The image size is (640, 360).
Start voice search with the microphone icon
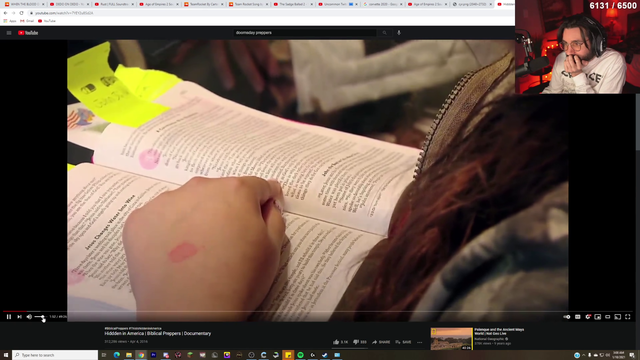399,33
